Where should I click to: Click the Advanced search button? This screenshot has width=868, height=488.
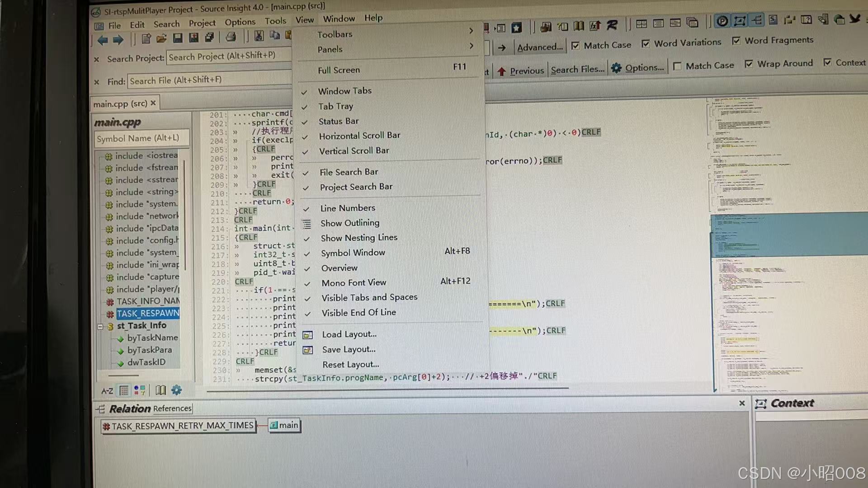pyautogui.click(x=540, y=47)
